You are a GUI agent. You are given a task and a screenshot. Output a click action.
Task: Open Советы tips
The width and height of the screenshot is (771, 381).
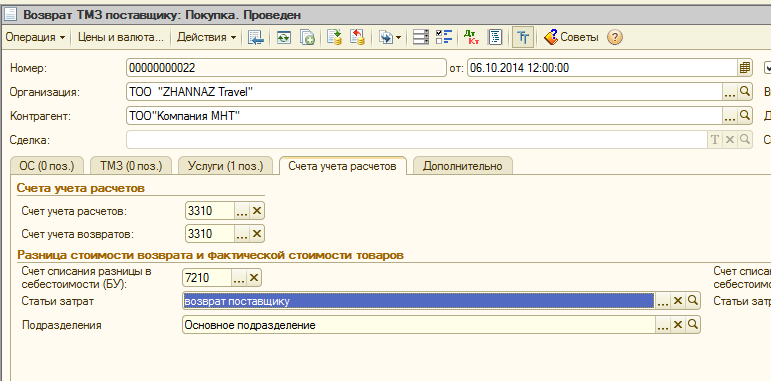(571, 37)
